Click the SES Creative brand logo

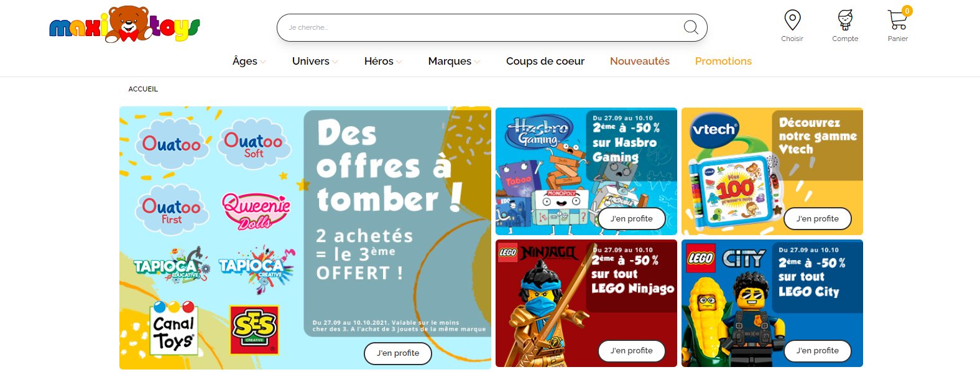tap(254, 329)
